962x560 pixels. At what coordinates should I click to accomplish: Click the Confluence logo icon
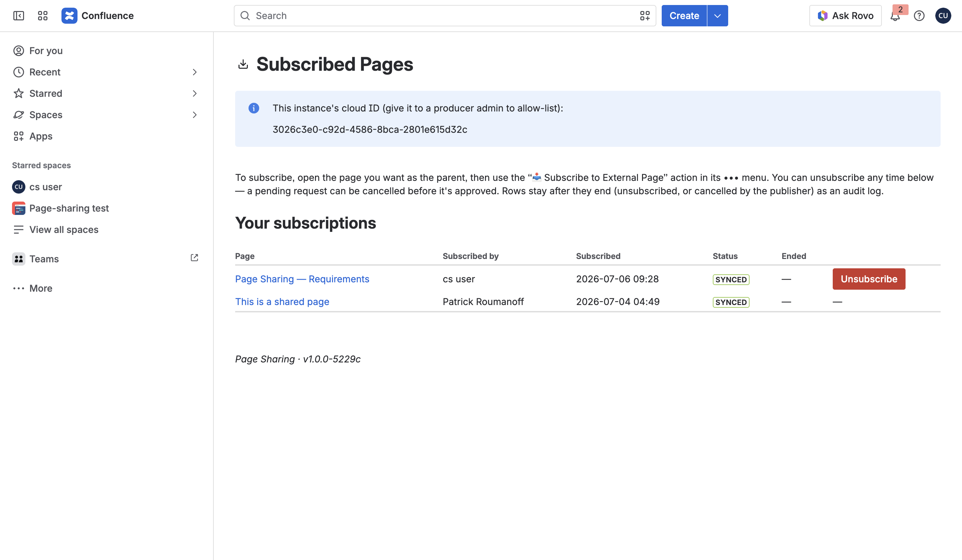point(69,16)
